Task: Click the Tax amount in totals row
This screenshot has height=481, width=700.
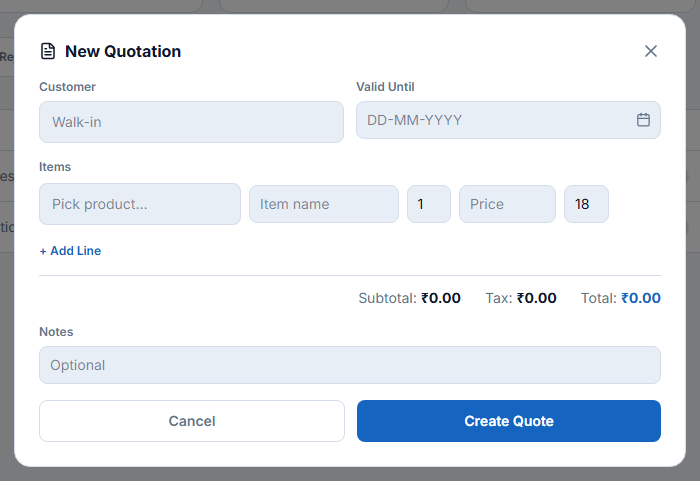Action: click(536, 298)
